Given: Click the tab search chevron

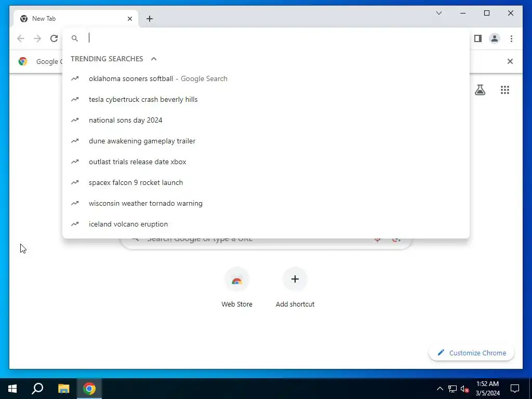Looking at the screenshot, I should (x=438, y=13).
